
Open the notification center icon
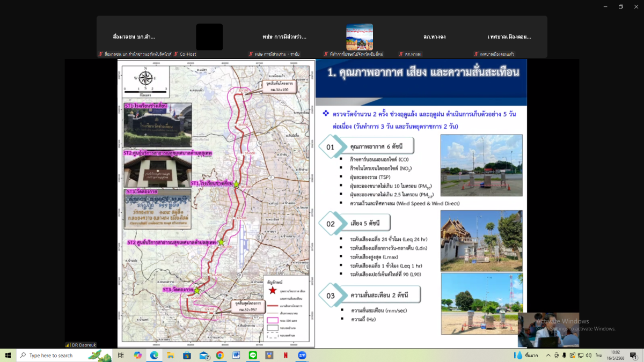[x=633, y=355]
